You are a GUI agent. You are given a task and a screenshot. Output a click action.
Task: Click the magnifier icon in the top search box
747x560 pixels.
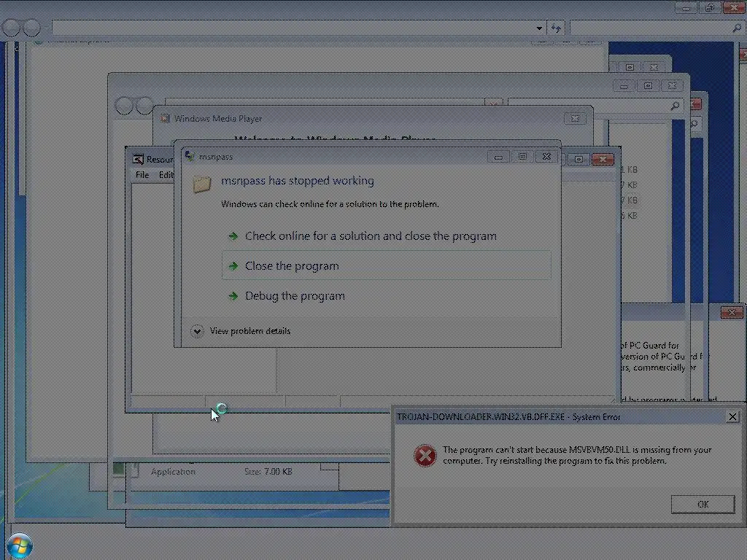737,28
